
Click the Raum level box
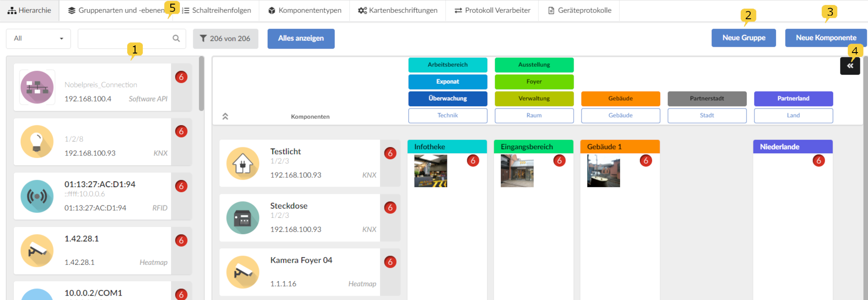pyautogui.click(x=534, y=116)
